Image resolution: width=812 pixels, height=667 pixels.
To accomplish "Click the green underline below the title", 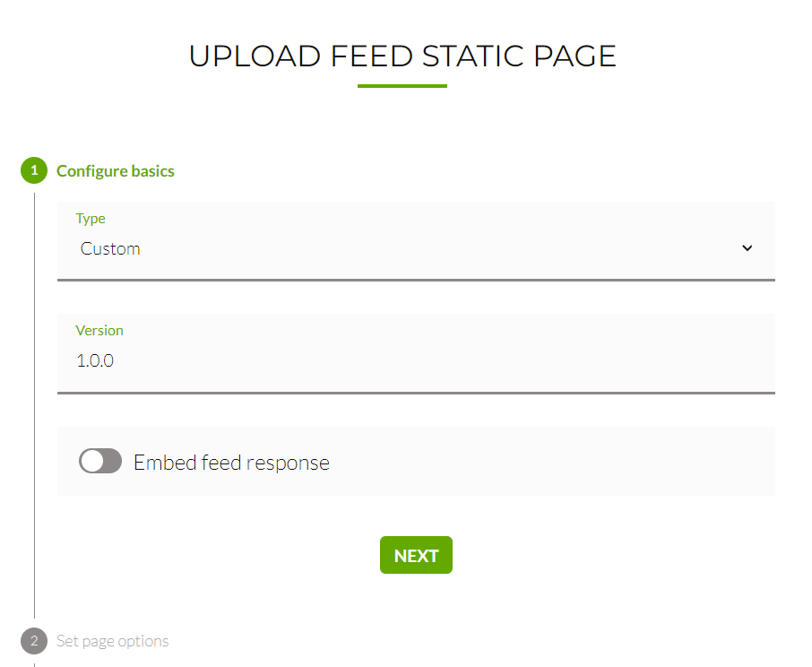I will point(402,86).
